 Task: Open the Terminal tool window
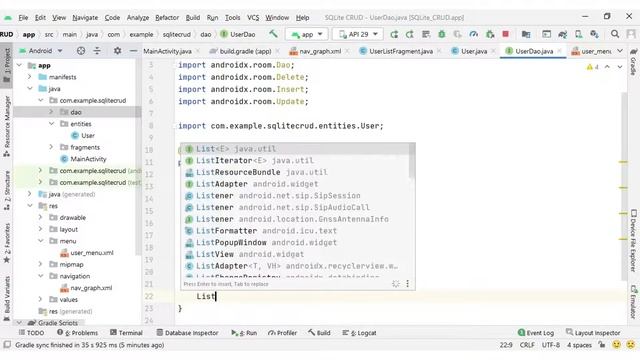pos(126,333)
